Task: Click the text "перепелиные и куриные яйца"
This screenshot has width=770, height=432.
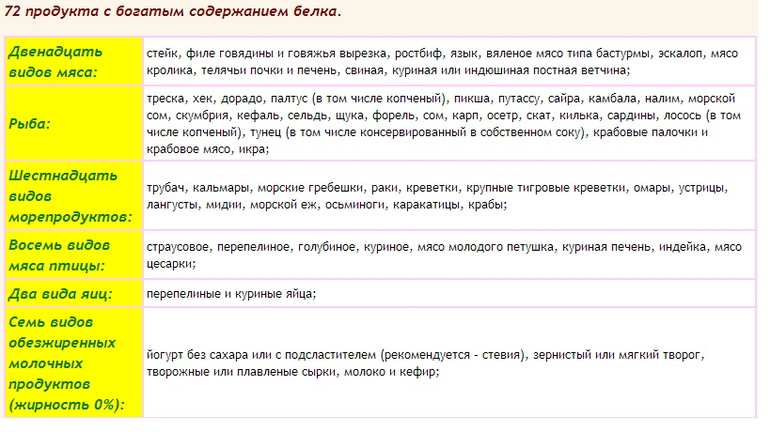Action: [230, 294]
